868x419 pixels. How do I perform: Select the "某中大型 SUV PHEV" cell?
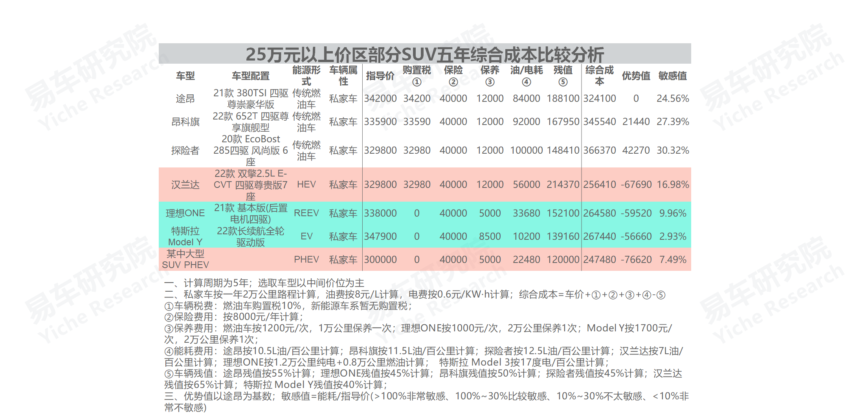coord(185,259)
